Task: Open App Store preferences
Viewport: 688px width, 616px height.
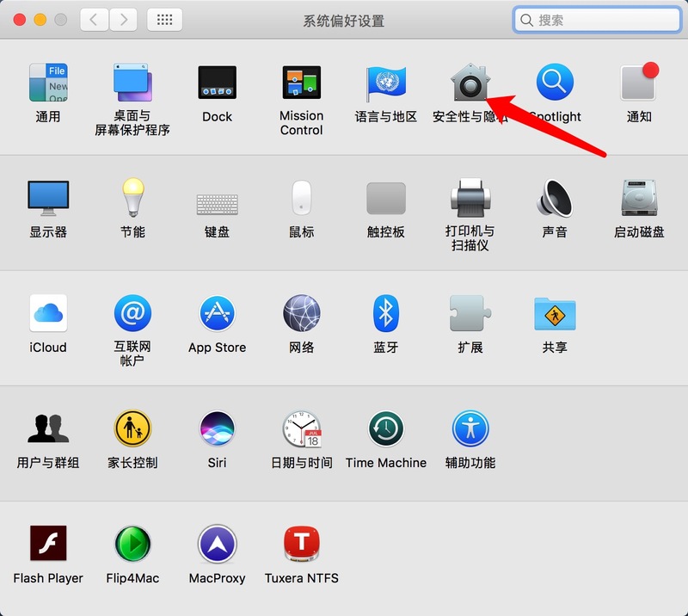Action: [218, 313]
